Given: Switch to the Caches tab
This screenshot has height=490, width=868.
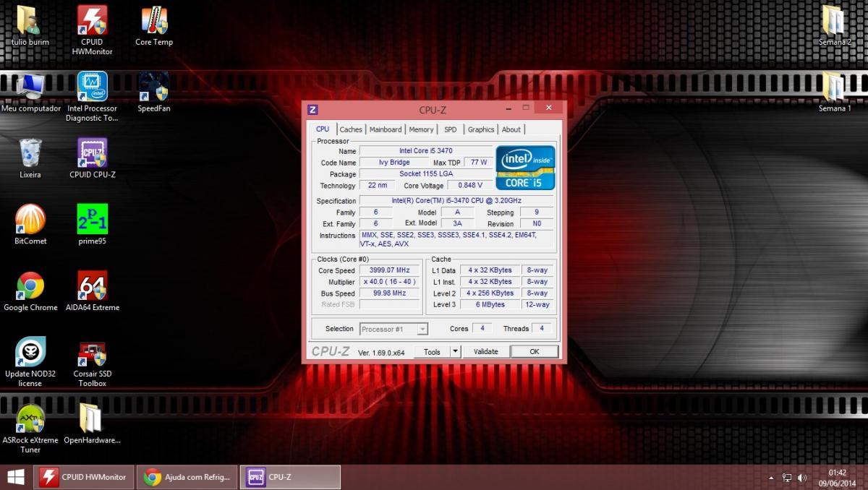Looking at the screenshot, I should click(351, 129).
